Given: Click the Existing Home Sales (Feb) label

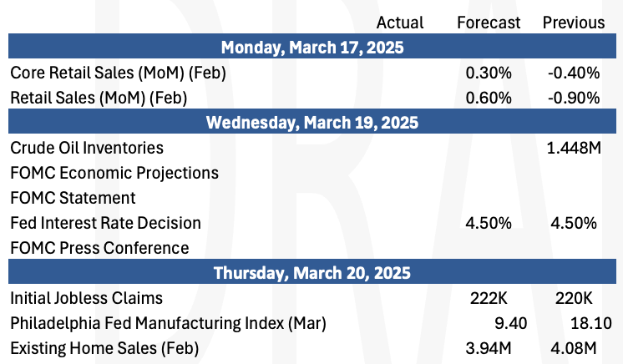Looking at the screenshot, I should (104, 348).
